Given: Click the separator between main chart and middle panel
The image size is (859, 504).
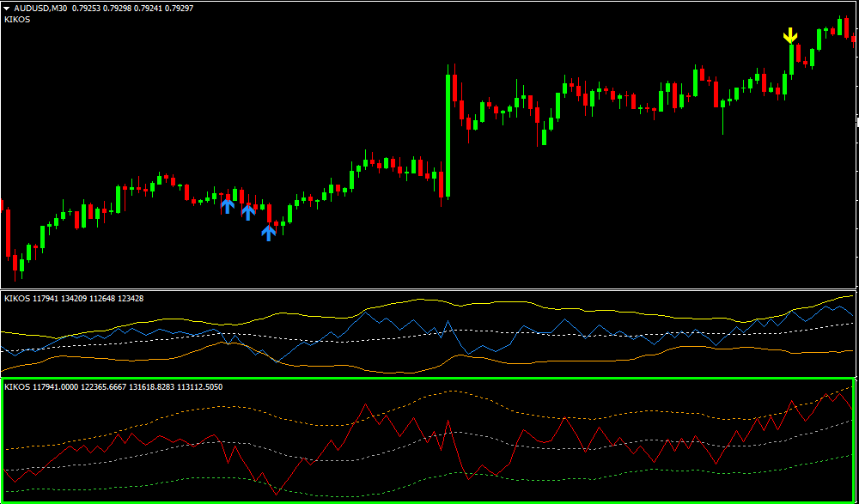Looking at the screenshot, I should pyautogui.click(x=429, y=289).
